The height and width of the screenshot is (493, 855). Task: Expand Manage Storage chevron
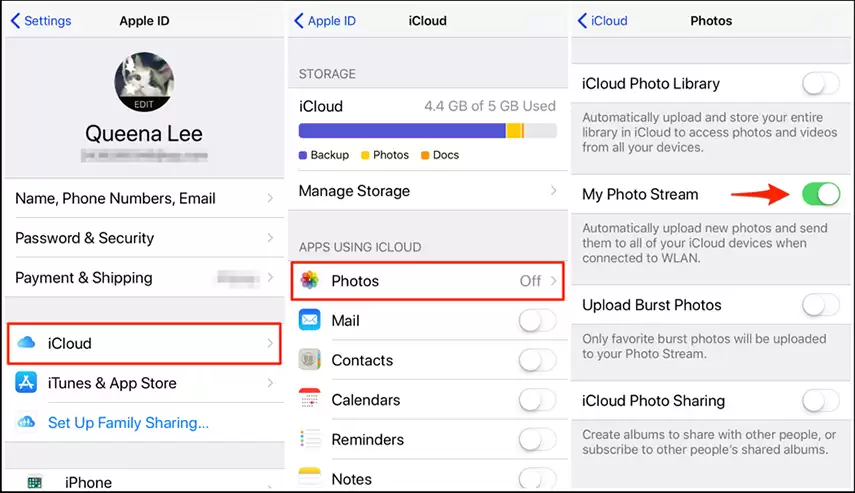pyautogui.click(x=553, y=190)
